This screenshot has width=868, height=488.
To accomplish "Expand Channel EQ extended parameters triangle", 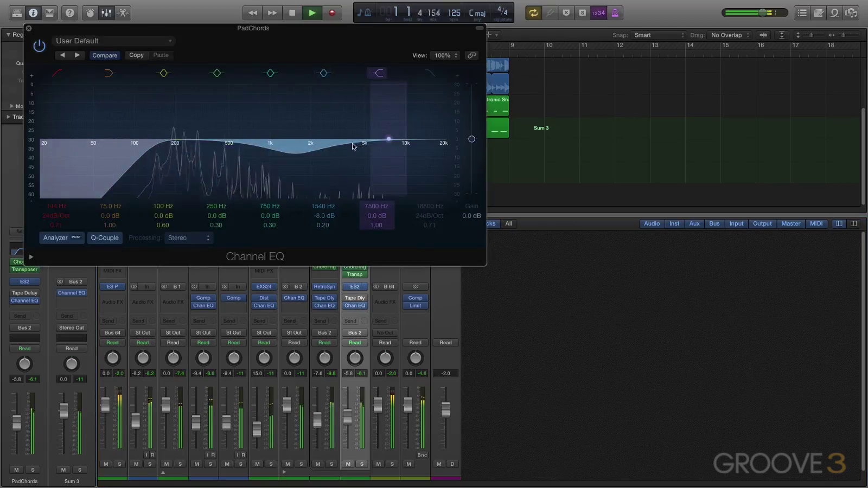I will 31,256.
